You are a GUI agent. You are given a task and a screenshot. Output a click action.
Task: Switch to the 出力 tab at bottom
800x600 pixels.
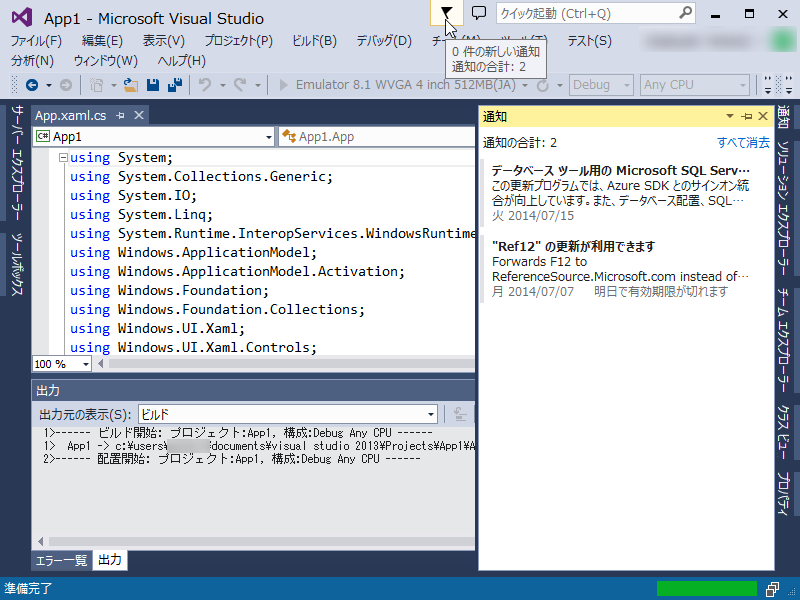pyautogui.click(x=110, y=560)
